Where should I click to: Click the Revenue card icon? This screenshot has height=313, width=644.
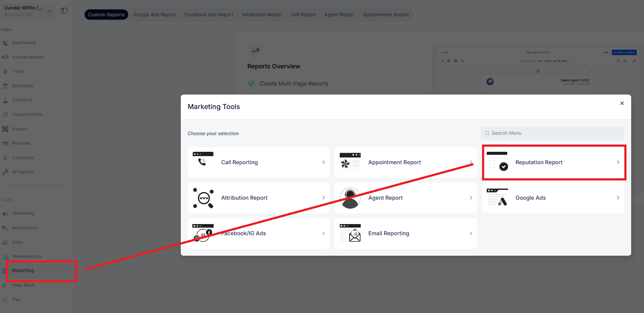click(5, 143)
